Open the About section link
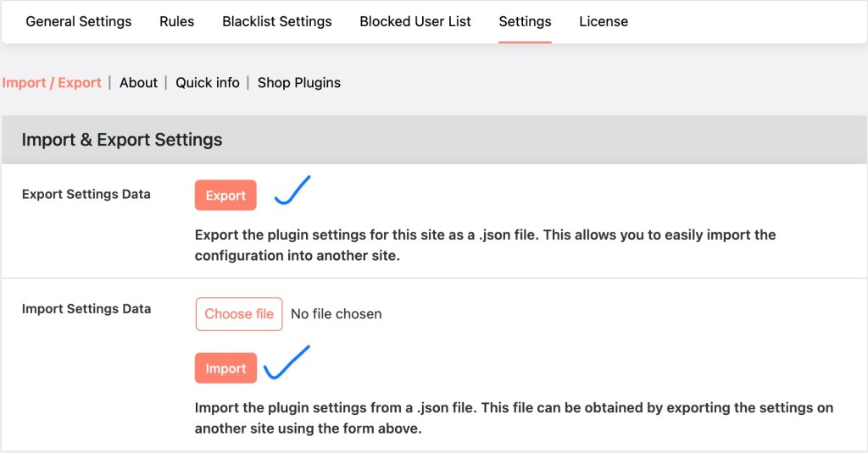This screenshot has height=453, width=868. (138, 82)
